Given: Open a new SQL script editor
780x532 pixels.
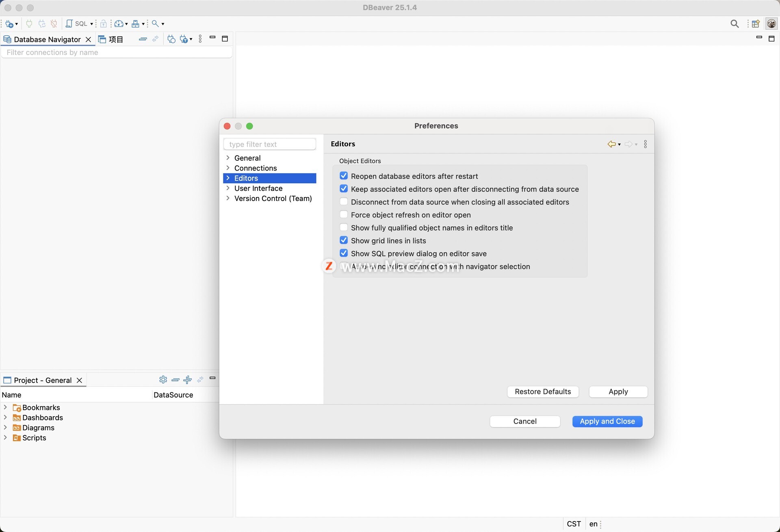Looking at the screenshot, I should pyautogui.click(x=77, y=24).
